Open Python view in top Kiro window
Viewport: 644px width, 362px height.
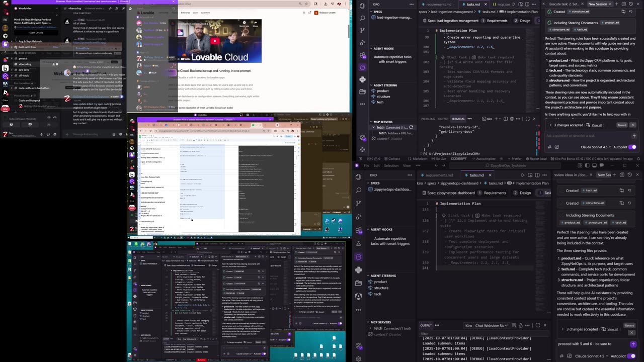(x=362, y=79)
